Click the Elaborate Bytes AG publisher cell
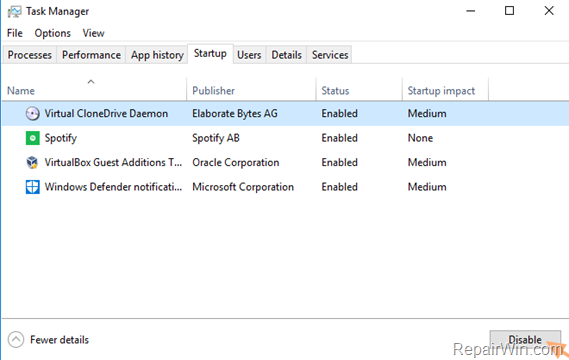569x360 pixels. tap(235, 114)
